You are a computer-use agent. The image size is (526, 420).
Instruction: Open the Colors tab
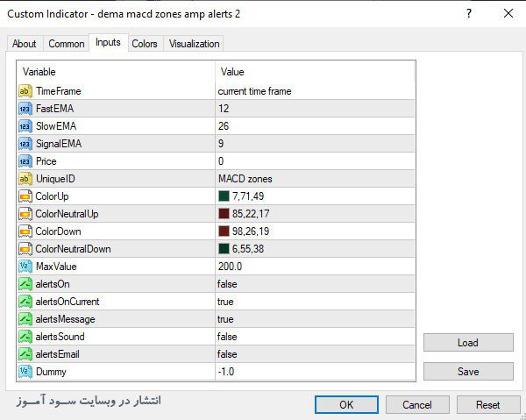pos(145,44)
